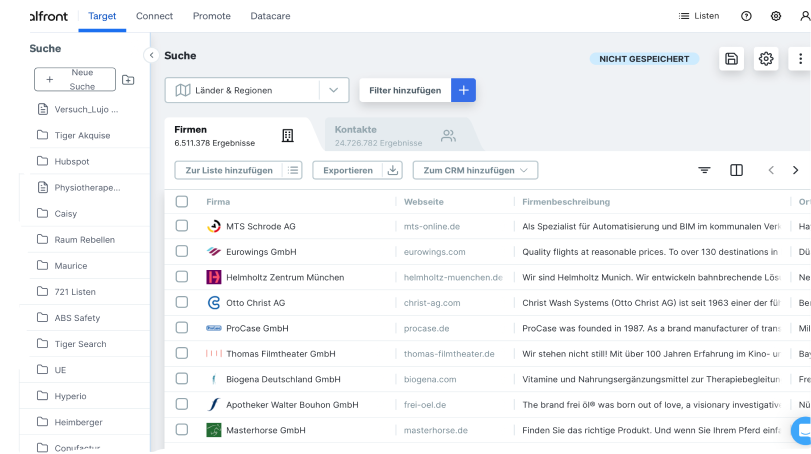The height and width of the screenshot is (454, 811).
Task: Switch to the Promote tab
Action: click(x=212, y=16)
